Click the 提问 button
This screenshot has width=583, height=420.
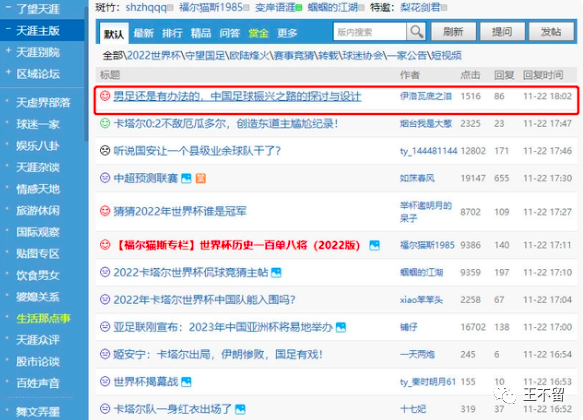tap(502, 32)
